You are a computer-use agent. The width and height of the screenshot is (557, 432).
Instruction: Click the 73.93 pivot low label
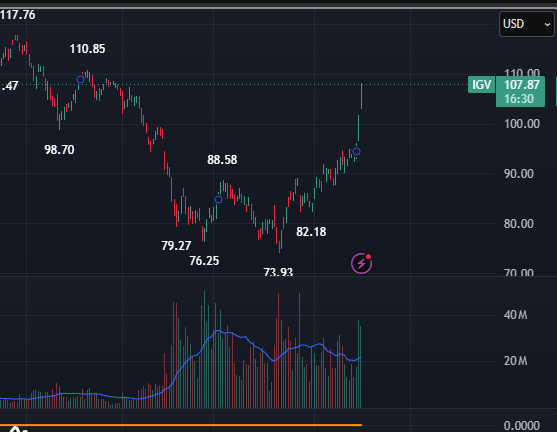(278, 272)
